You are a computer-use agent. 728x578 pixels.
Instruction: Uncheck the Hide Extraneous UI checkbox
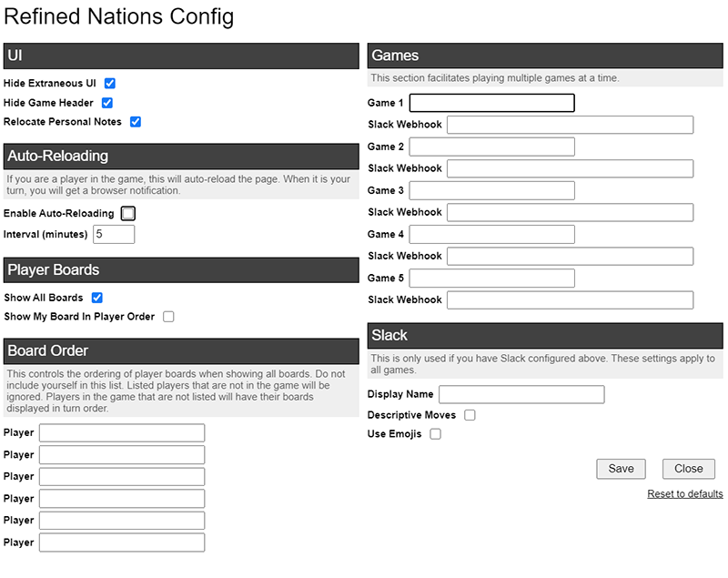tap(109, 83)
